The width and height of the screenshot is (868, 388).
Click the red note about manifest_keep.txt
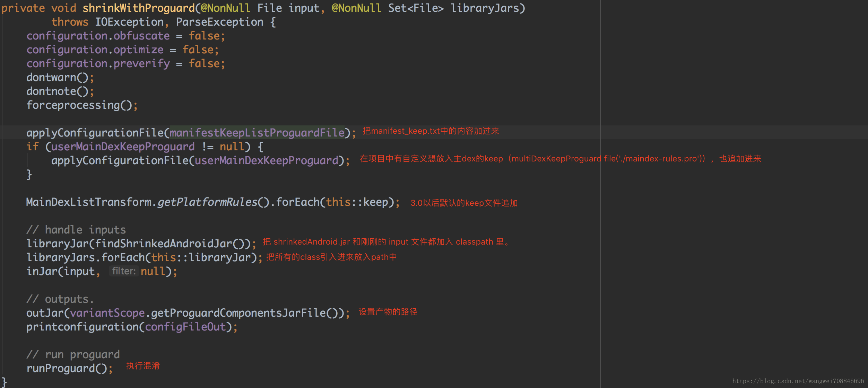(x=431, y=131)
